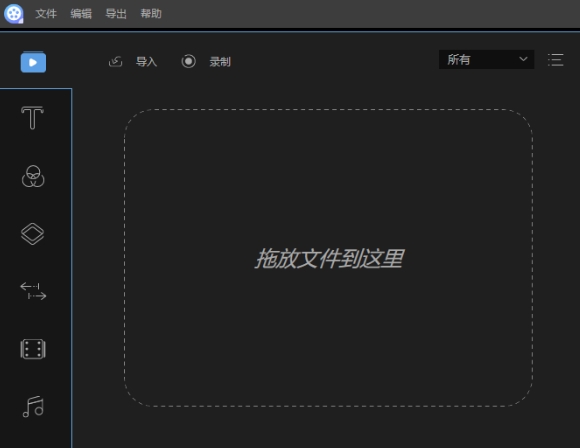Click the import arrow icon
Image resolution: width=580 pixels, height=448 pixels.
point(115,61)
